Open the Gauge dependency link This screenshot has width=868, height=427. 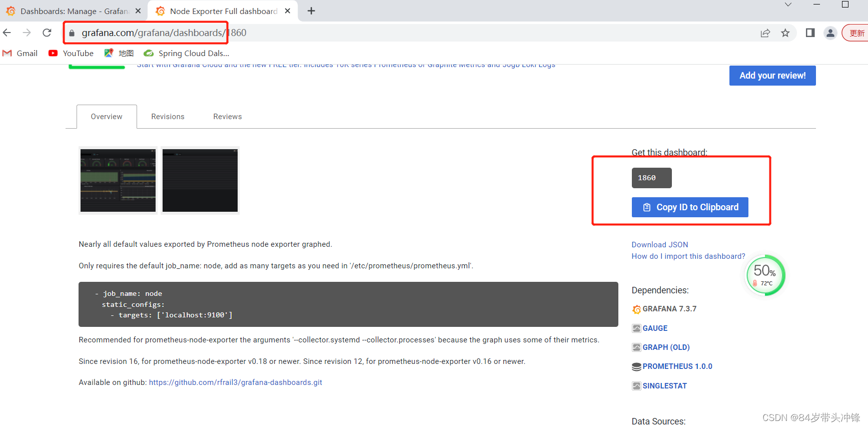[x=655, y=328]
